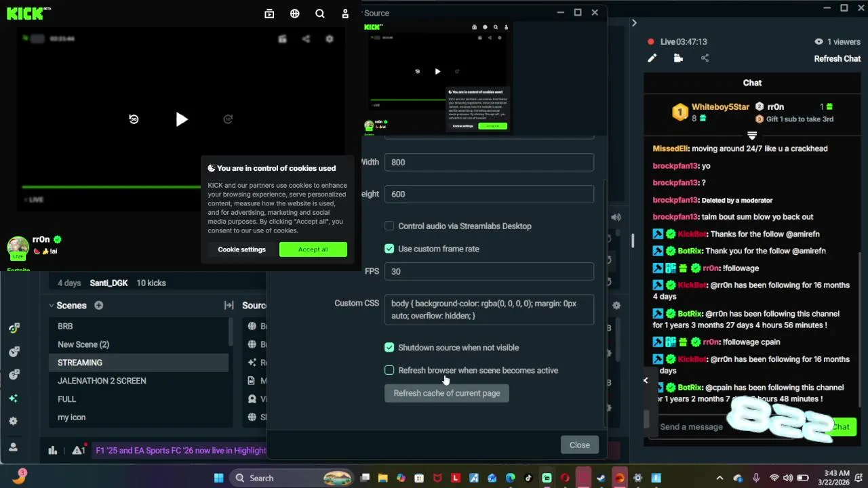This screenshot has width=868, height=488.
Task: Select the JALENATHON 2 SCREEN scene
Action: (x=138, y=381)
